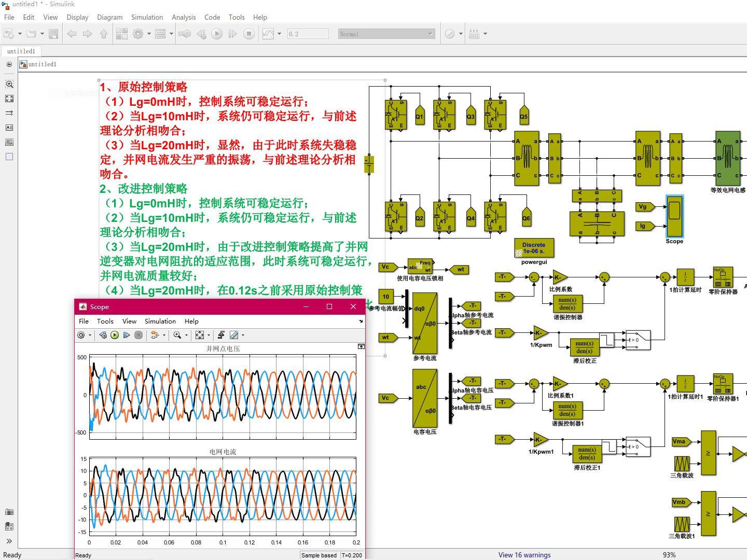The width and height of the screenshot is (747, 560).
Task: Click the simulation stop time field
Action: pyautogui.click(x=308, y=34)
